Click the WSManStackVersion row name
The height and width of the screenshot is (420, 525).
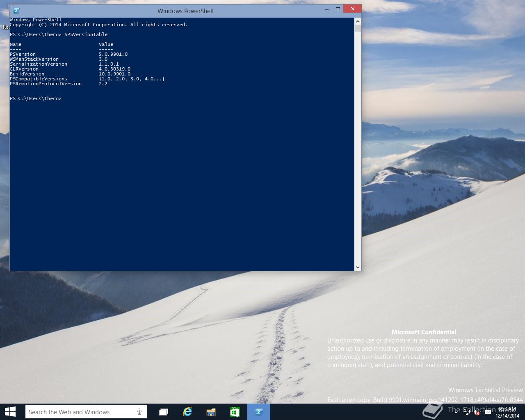tap(34, 59)
